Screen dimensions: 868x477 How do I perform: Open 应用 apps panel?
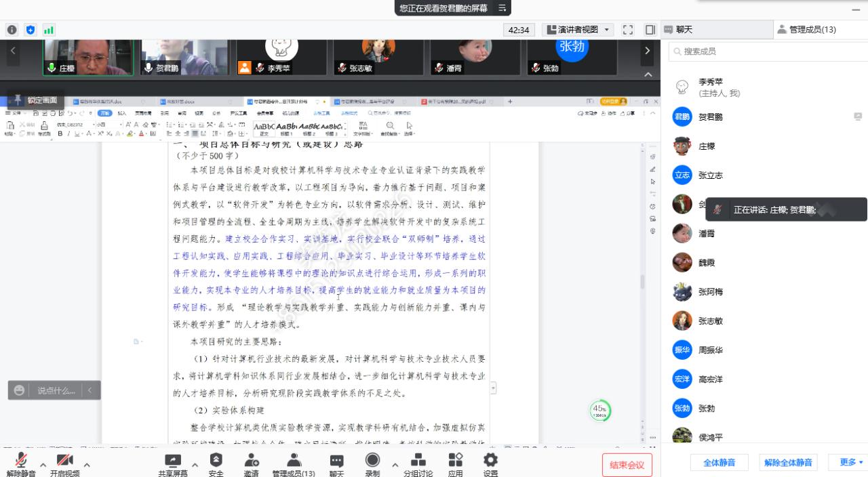[x=456, y=465]
